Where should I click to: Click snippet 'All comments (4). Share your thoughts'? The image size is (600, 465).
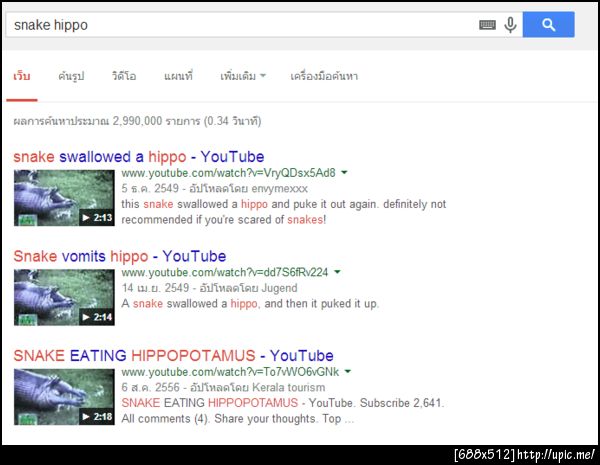coord(220,419)
